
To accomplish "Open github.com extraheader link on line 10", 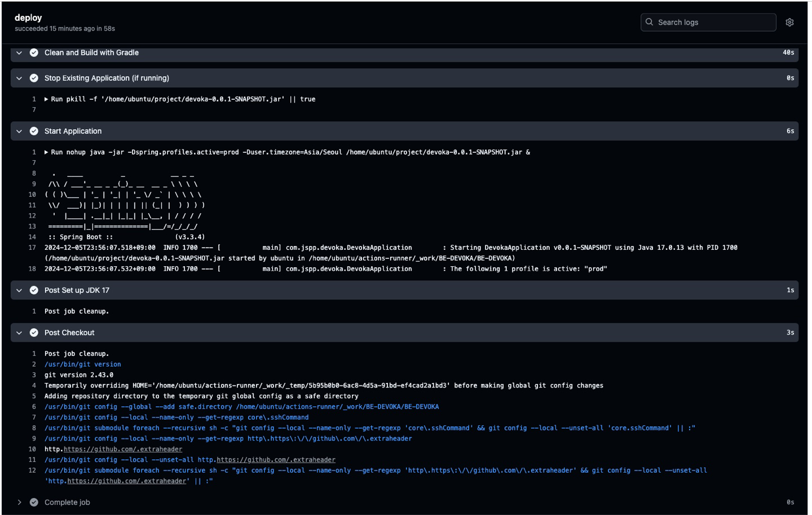I will pos(123,449).
